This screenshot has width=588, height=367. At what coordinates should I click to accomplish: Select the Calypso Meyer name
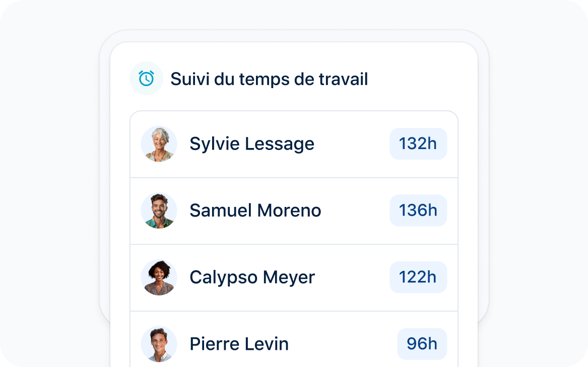click(x=252, y=278)
